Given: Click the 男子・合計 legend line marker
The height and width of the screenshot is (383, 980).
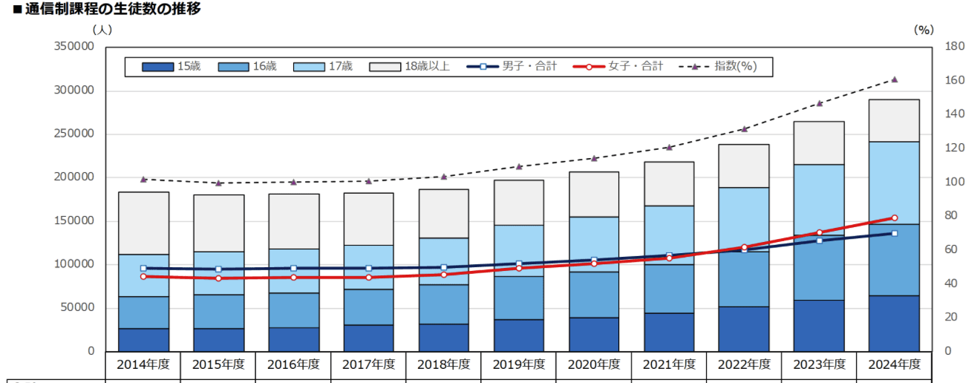Looking at the screenshot, I should (483, 67).
